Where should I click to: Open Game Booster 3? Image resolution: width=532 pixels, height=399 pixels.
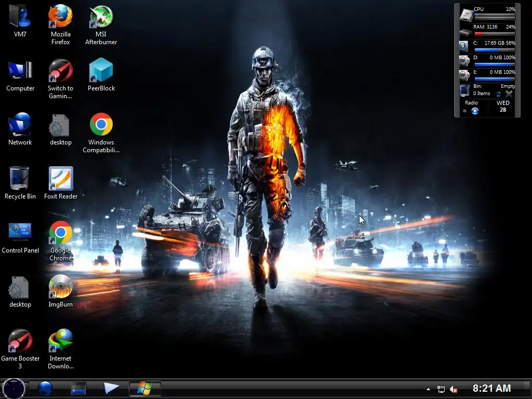[x=20, y=349]
